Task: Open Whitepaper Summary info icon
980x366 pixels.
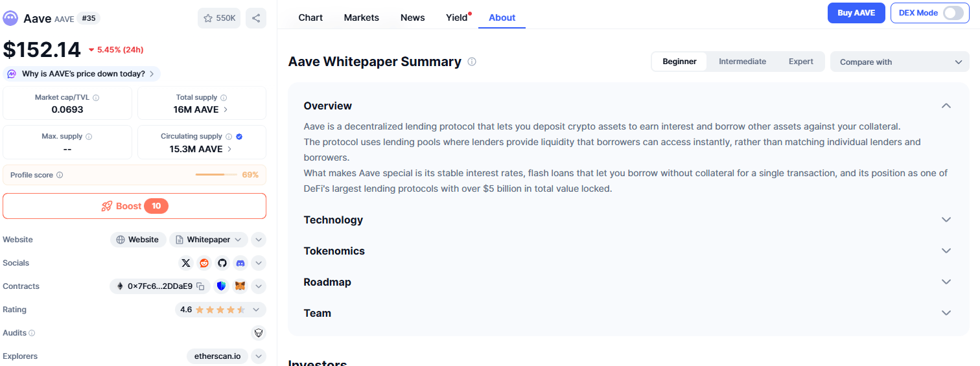Action: (x=472, y=62)
